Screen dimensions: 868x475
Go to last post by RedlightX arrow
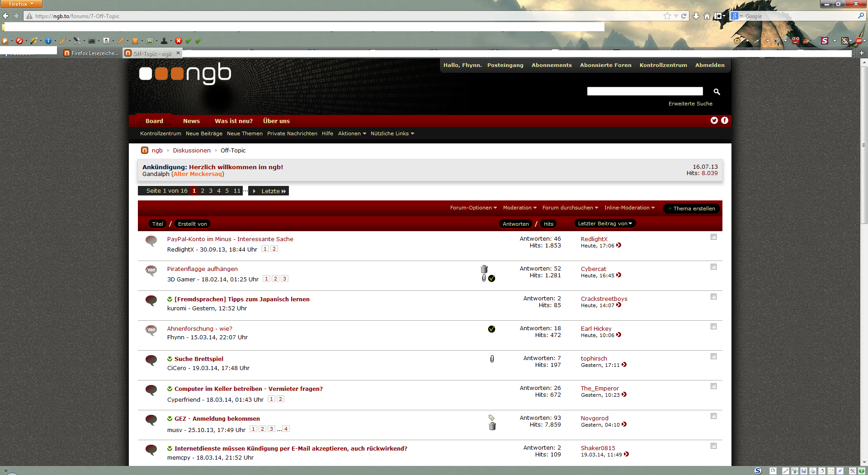point(619,246)
